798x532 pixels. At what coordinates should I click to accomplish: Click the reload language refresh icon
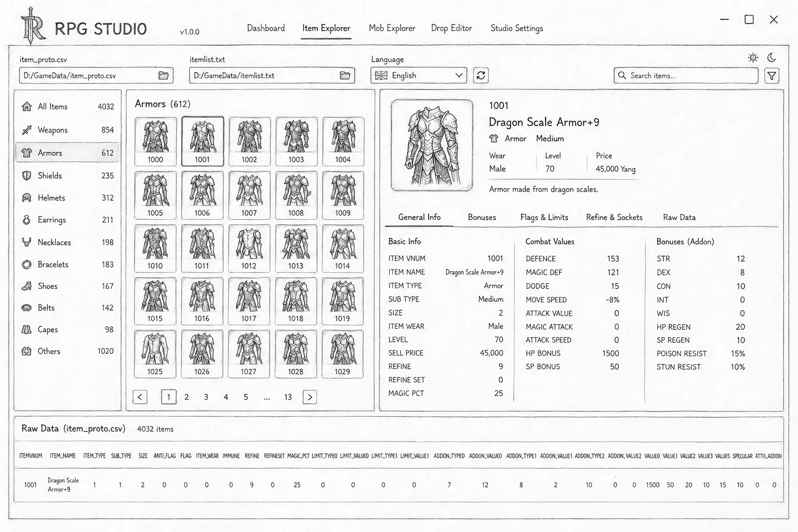pos(481,75)
